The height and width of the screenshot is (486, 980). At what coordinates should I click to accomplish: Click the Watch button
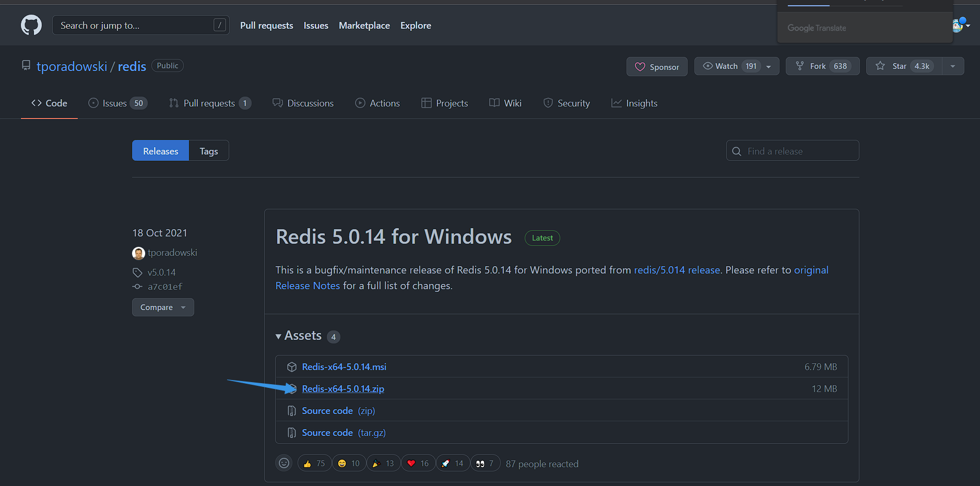737,66
